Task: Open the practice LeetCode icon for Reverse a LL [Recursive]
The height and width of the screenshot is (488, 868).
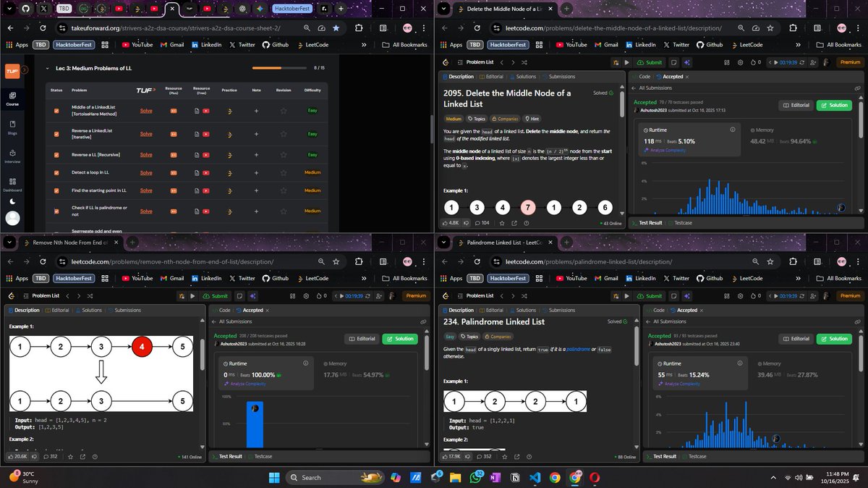Action: 229,155
